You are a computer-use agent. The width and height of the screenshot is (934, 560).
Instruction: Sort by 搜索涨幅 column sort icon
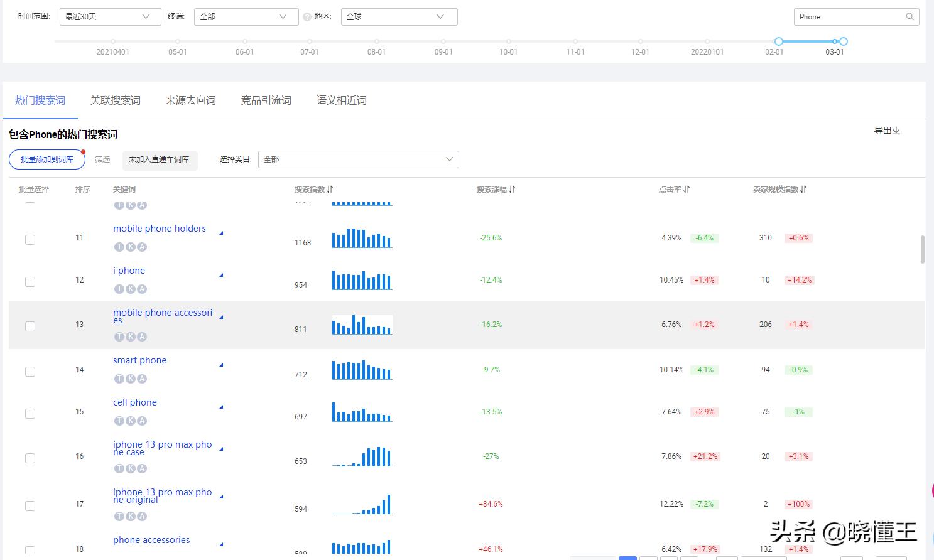[x=512, y=189]
